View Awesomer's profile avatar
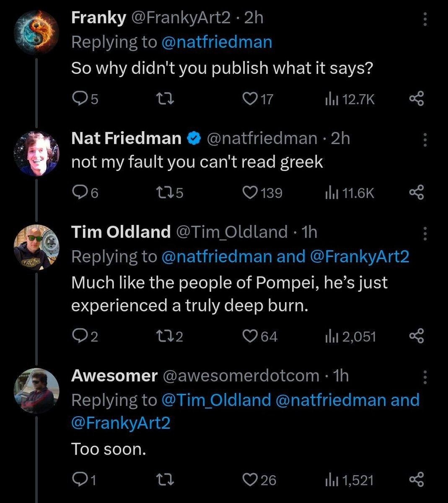 point(37,392)
